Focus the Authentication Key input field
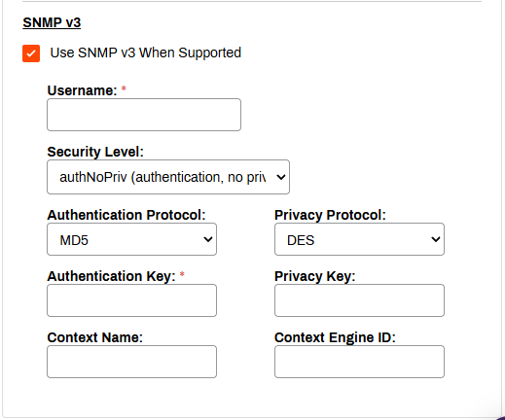 coord(131,300)
